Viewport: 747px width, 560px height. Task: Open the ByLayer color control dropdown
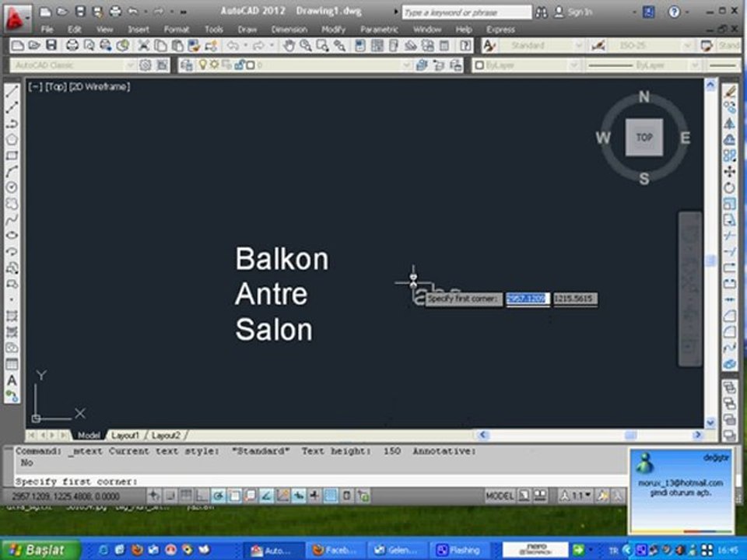pyautogui.click(x=573, y=65)
